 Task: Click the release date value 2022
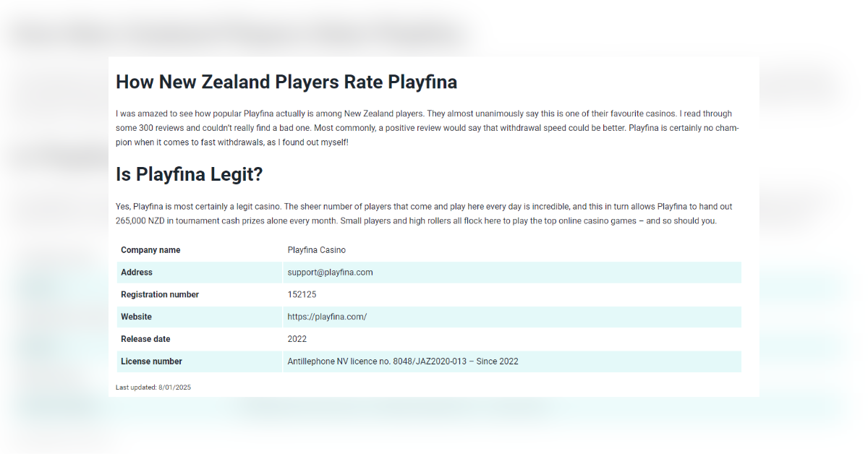coord(297,339)
